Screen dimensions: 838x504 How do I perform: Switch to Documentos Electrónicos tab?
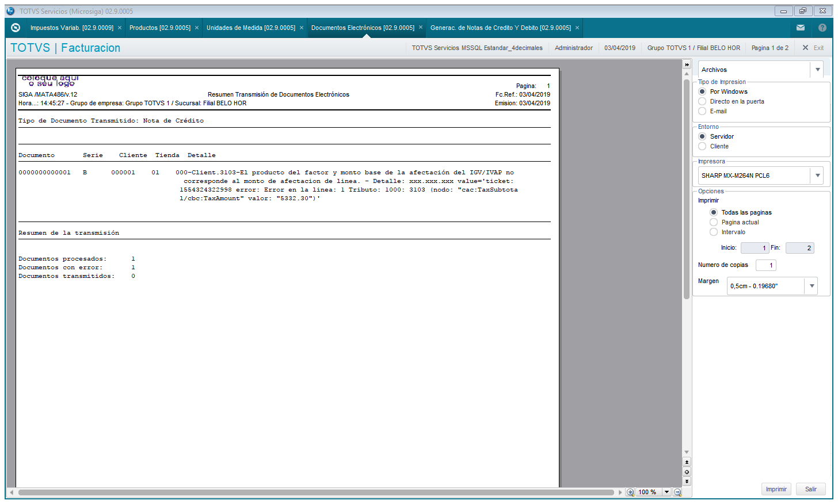(363, 28)
